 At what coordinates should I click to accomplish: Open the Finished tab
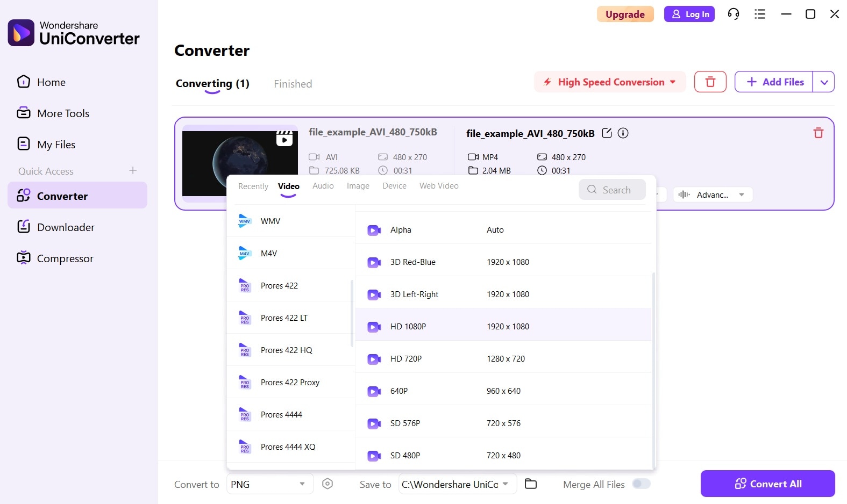tap(293, 84)
